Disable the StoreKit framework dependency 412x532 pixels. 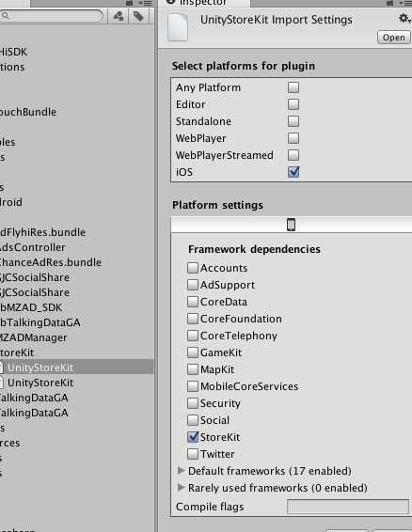(193, 437)
